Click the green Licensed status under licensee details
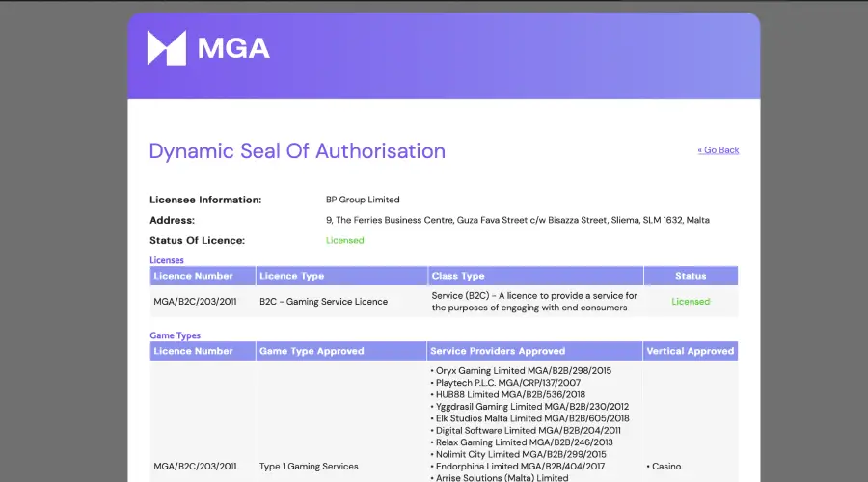 click(x=345, y=240)
